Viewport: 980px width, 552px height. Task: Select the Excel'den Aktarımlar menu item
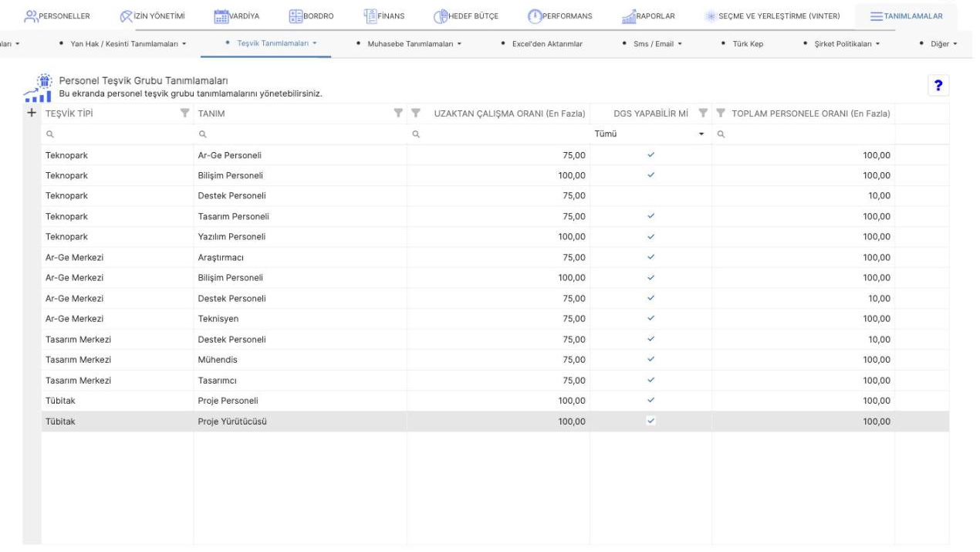pyautogui.click(x=541, y=43)
